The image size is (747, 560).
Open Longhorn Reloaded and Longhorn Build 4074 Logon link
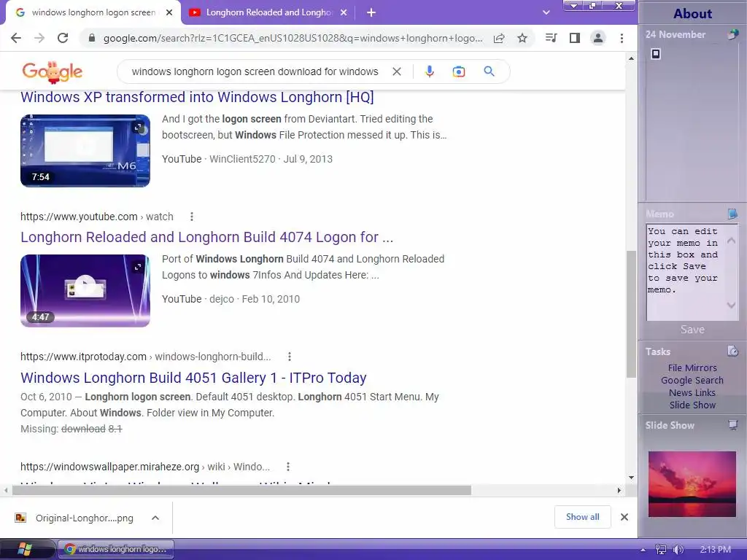point(206,237)
